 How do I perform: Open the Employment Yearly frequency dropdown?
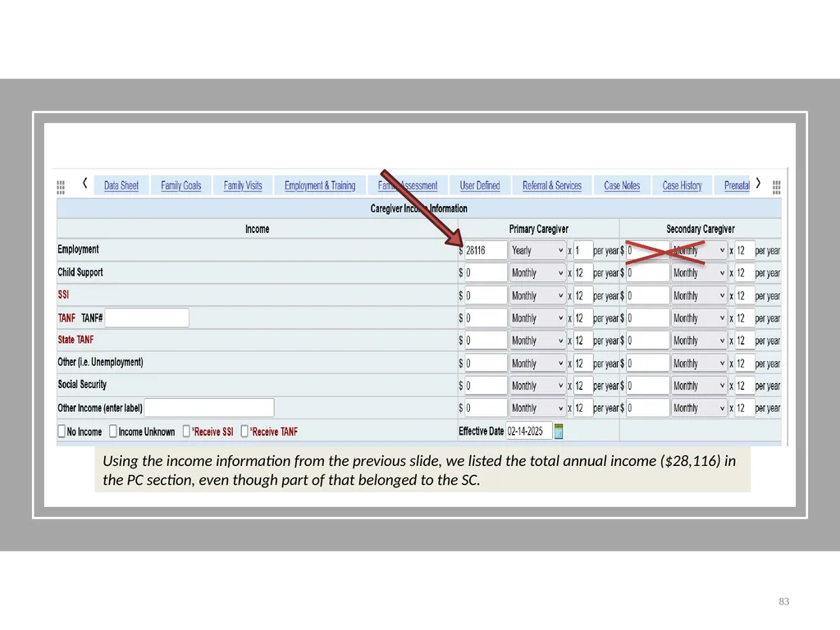[x=537, y=250]
